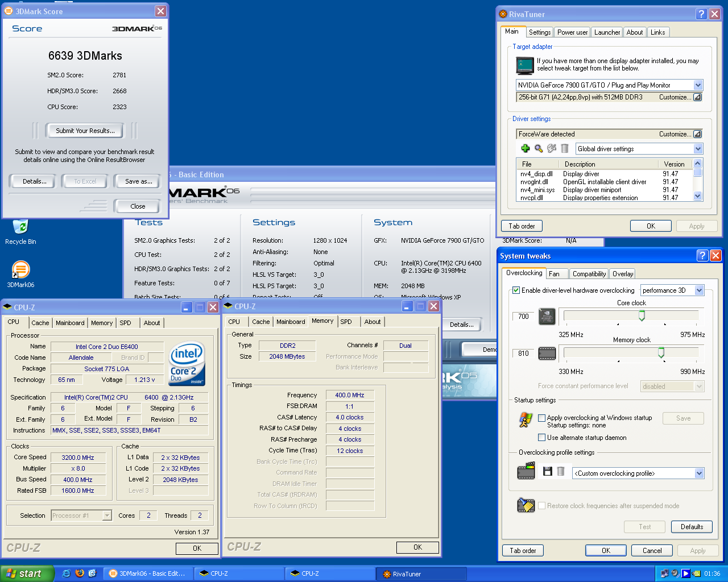Click the broom icon beside Restore clock frequencies
Screen dimensions: 728x582
[526, 505]
